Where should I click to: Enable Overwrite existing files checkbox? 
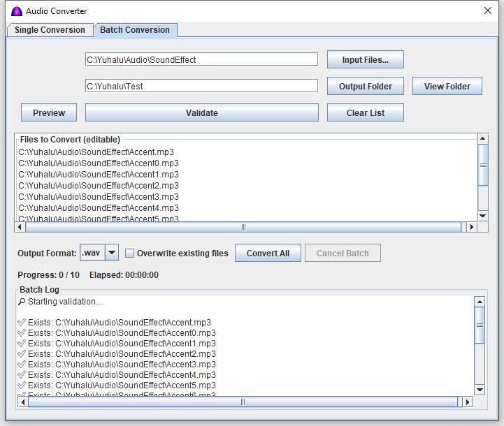pyautogui.click(x=129, y=253)
